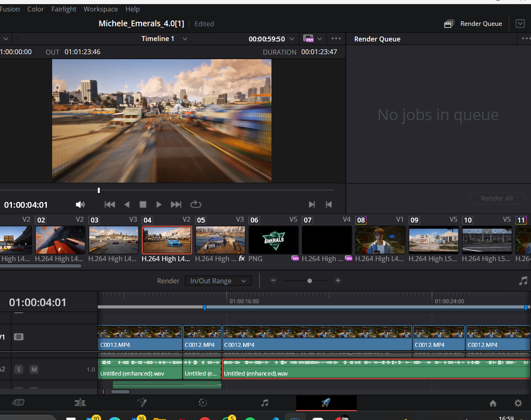Open the Render In/Out Range dropdown
Image resolution: width=531 pixels, height=420 pixels.
(218, 281)
